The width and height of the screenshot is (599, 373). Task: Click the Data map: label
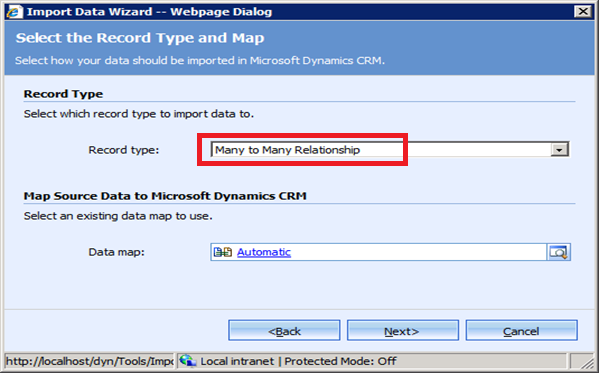coord(117,252)
